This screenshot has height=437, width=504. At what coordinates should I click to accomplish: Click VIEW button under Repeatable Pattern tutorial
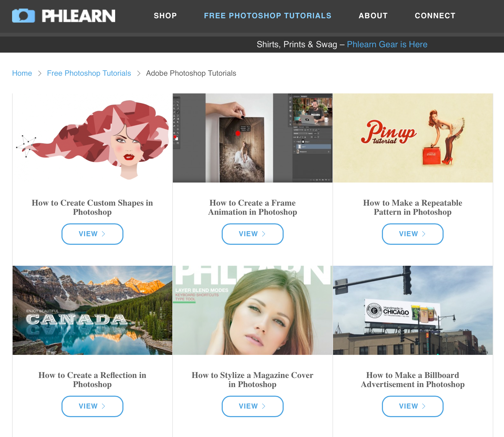412,234
